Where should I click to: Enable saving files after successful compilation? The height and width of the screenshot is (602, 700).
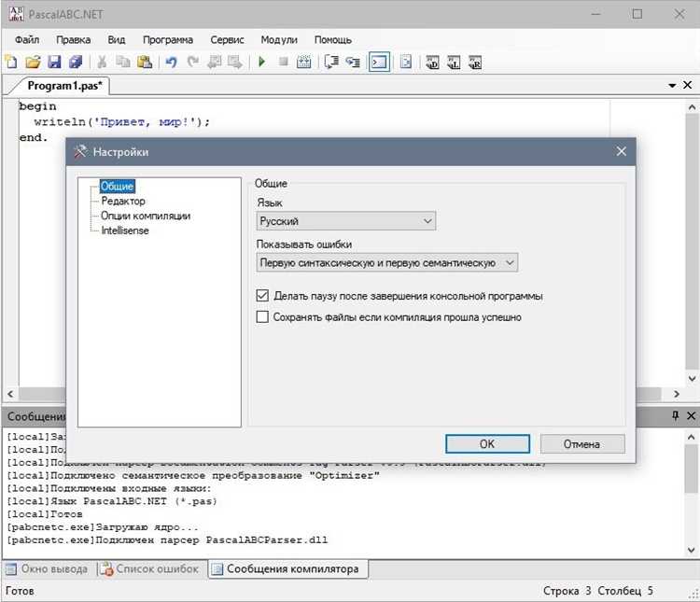click(262, 317)
